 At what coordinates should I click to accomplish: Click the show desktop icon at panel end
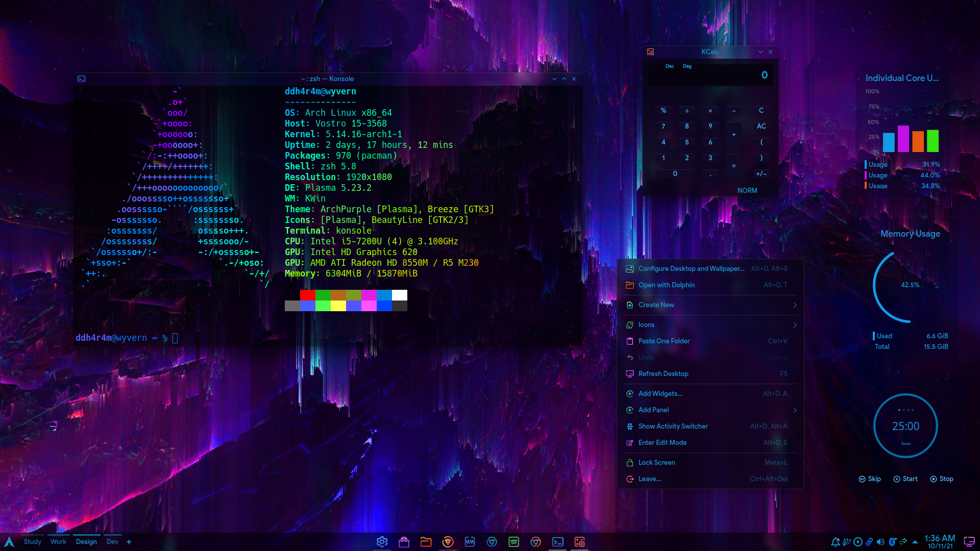pos(969,542)
